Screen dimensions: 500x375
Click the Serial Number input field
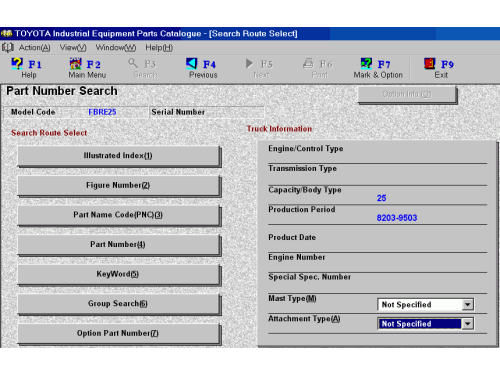point(234,112)
